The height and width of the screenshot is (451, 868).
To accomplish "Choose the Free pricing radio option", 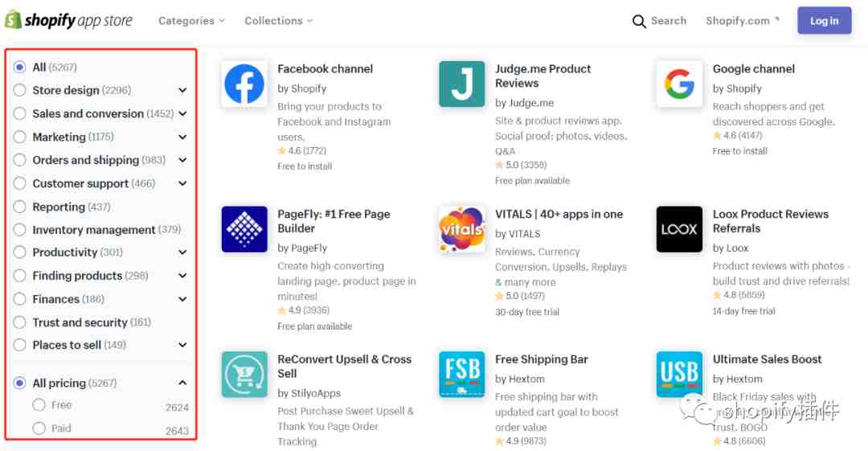I will coord(39,405).
